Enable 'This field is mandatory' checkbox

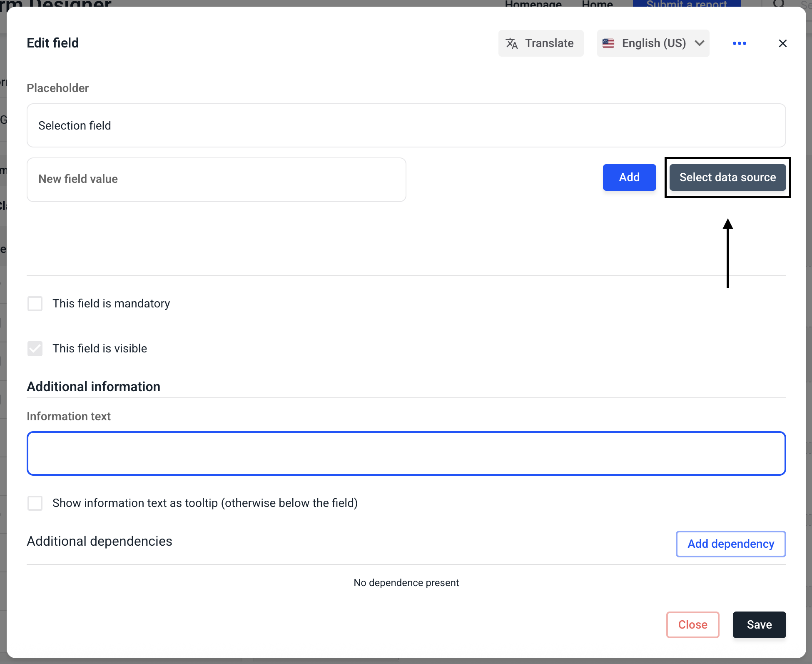(35, 304)
